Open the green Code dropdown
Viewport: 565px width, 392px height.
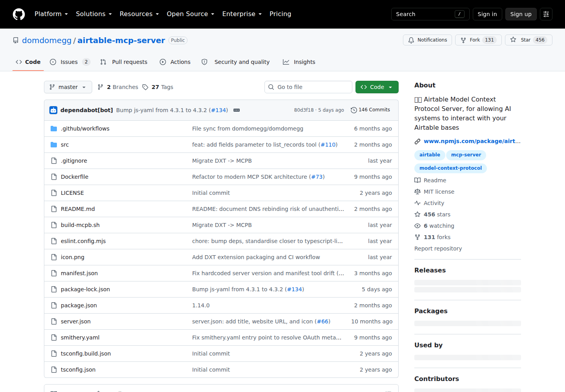[x=377, y=87]
